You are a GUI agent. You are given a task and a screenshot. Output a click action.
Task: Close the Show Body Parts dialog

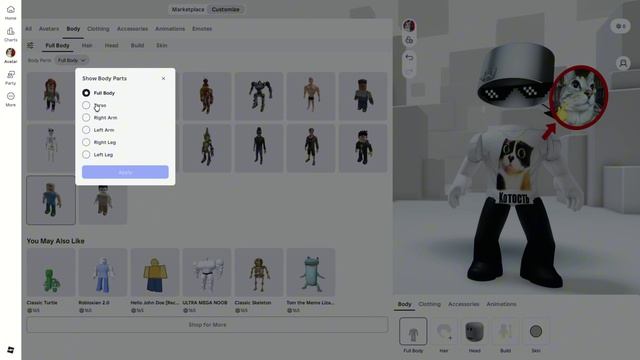pyautogui.click(x=163, y=78)
